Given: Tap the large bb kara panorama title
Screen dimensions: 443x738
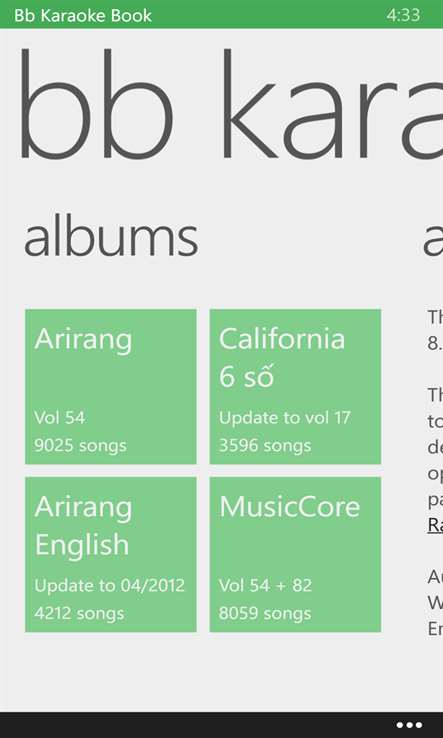Looking at the screenshot, I should coord(231,104).
